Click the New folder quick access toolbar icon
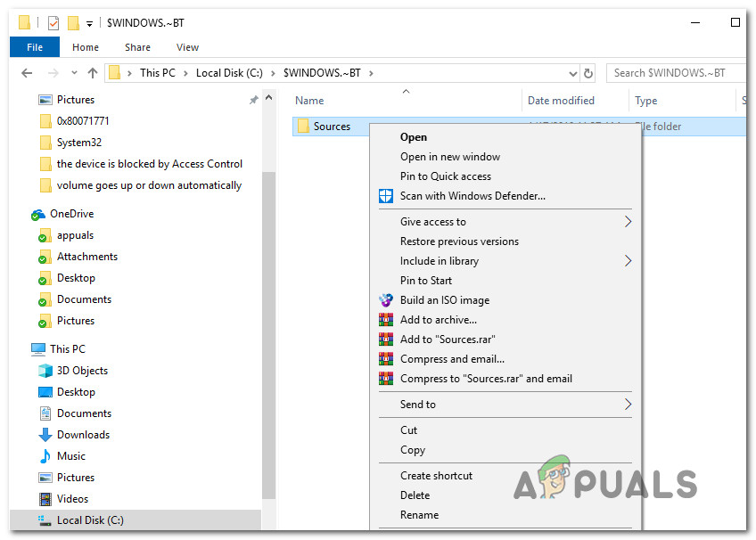The height and width of the screenshot is (540, 756). tap(73, 22)
